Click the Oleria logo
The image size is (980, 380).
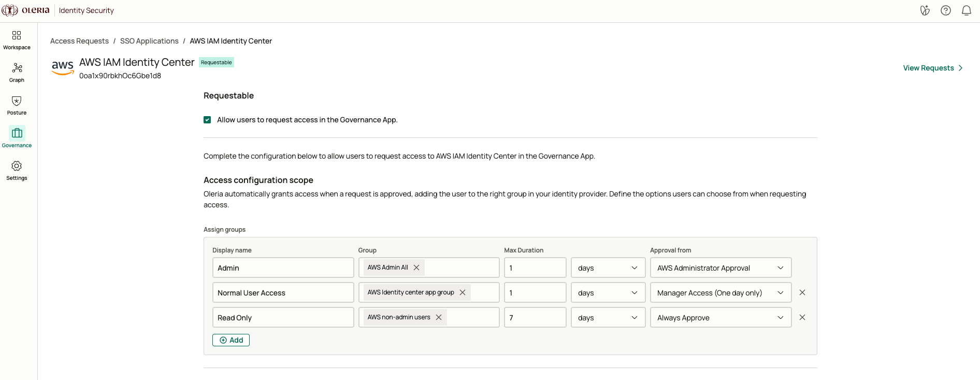click(x=26, y=10)
